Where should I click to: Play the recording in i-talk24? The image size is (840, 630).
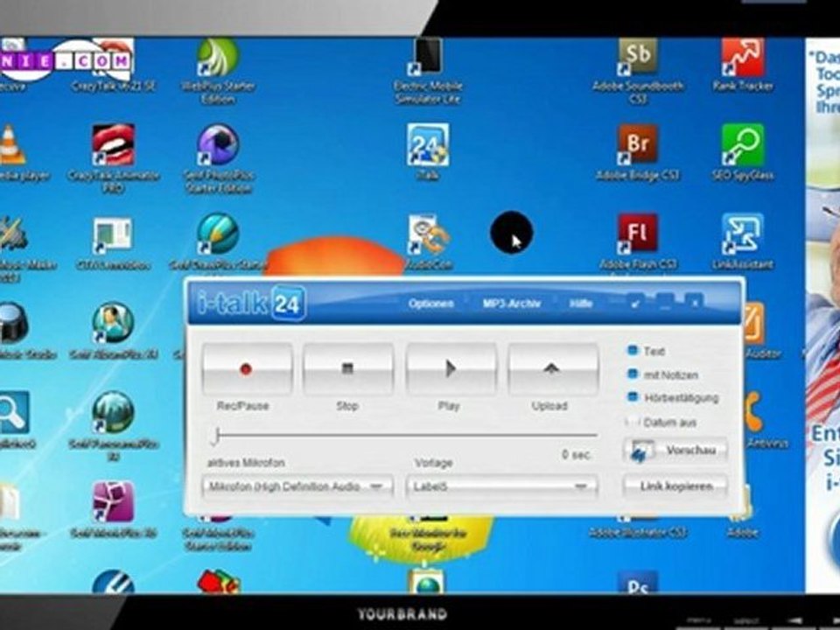pyautogui.click(x=451, y=369)
